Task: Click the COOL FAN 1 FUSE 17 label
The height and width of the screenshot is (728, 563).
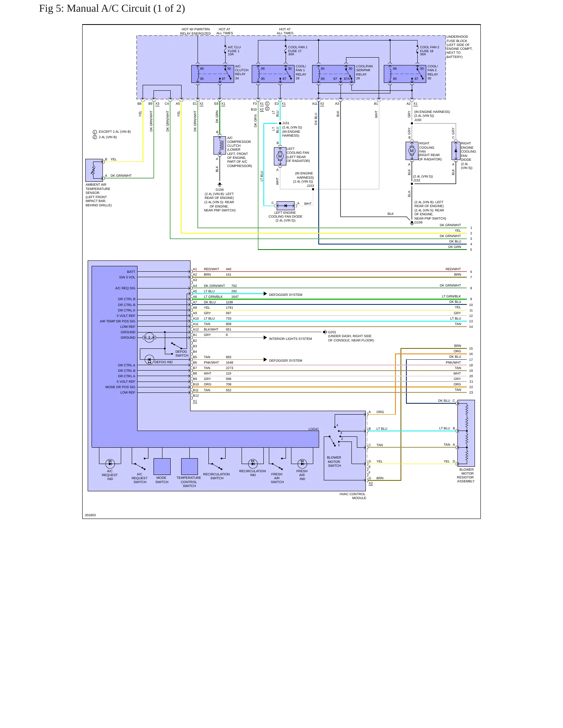Action: (x=298, y=51)
